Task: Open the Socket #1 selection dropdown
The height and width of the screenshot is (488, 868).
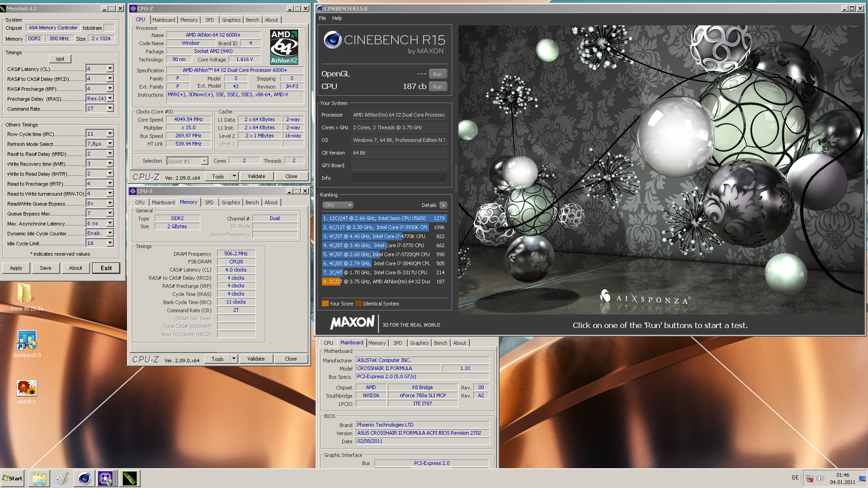Action: [x=204, y=161]
